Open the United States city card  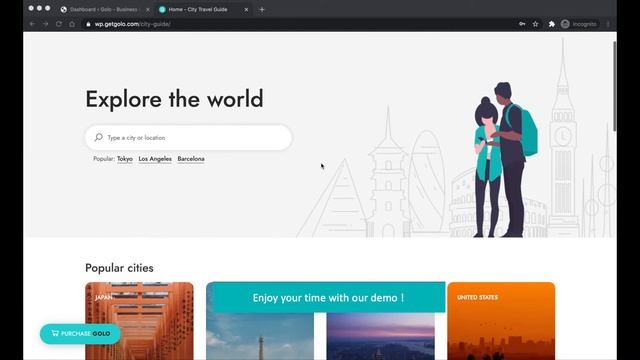[x=501, y=321]
